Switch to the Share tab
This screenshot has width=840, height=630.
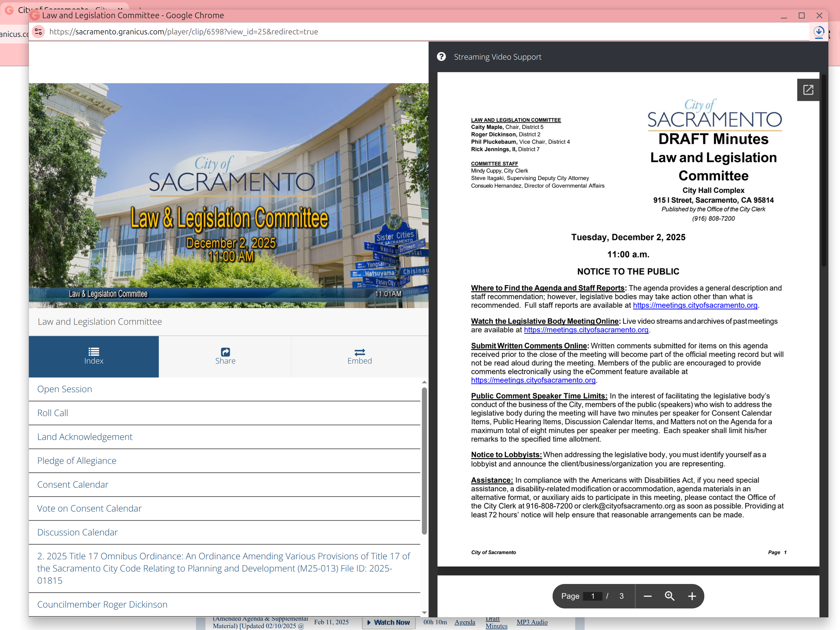point(225,356)
